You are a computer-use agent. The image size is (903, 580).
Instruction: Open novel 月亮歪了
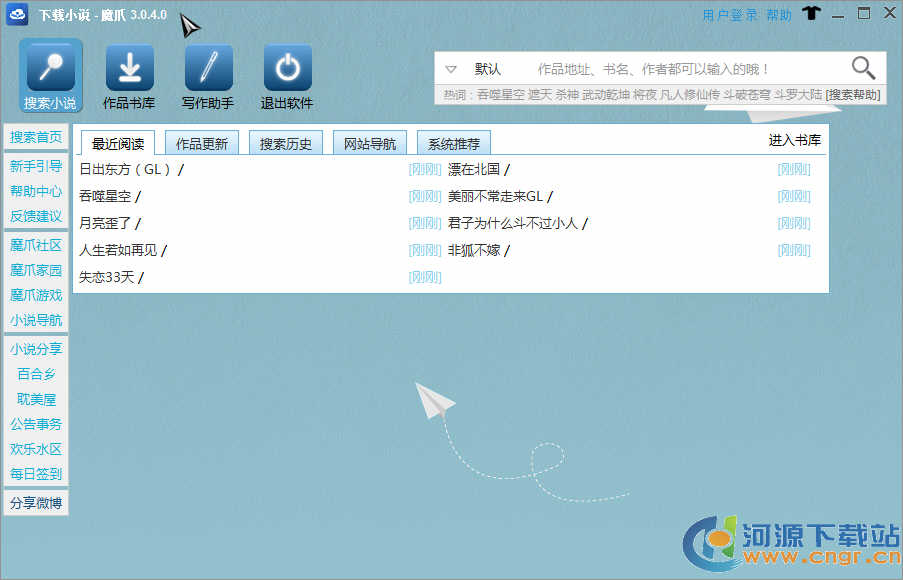pos(105,223)
